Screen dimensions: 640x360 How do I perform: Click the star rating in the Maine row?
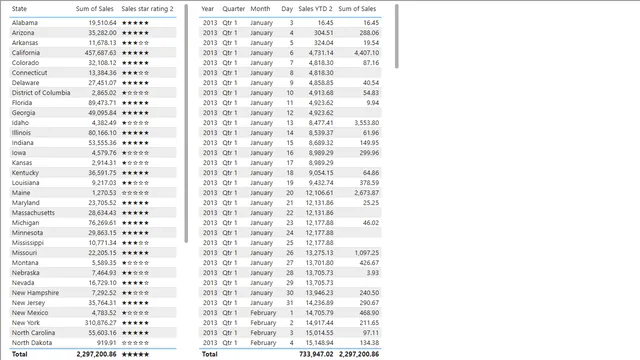(136, 193)
